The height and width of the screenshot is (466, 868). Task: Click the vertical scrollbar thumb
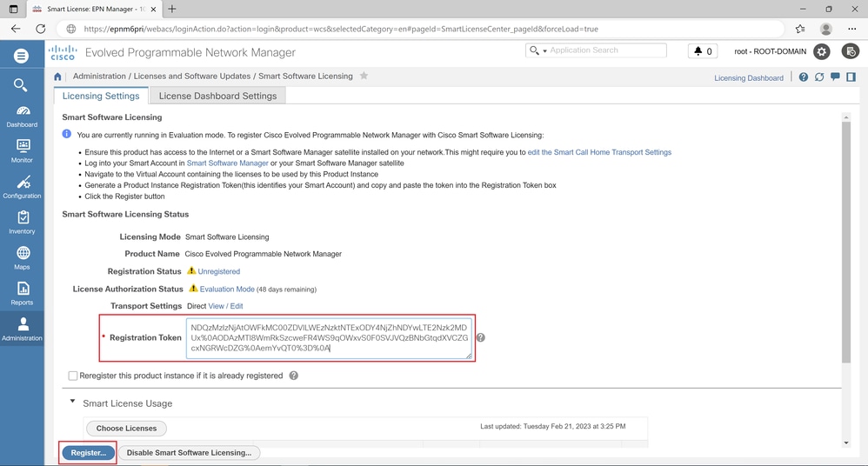846,243
